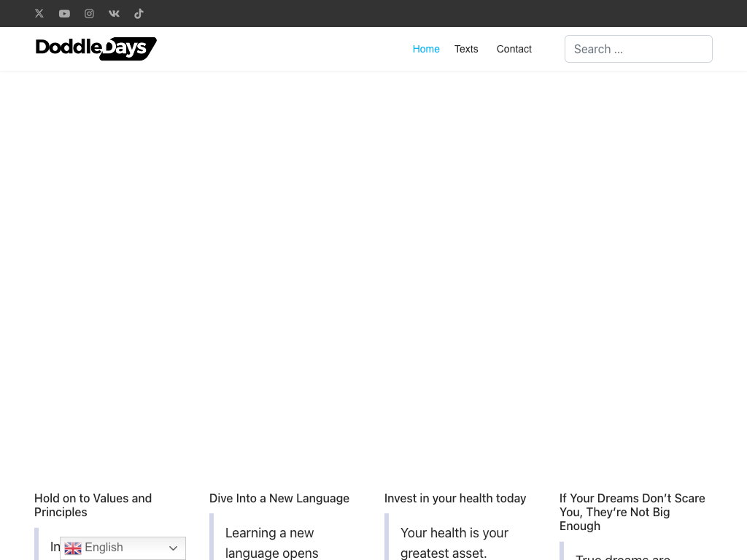
Task: Visit the Instagram page via its icon
Action: [89, 13]
